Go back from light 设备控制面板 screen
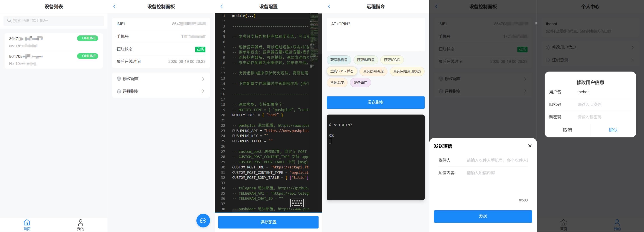644x232 pixels. tap(115, 6)
